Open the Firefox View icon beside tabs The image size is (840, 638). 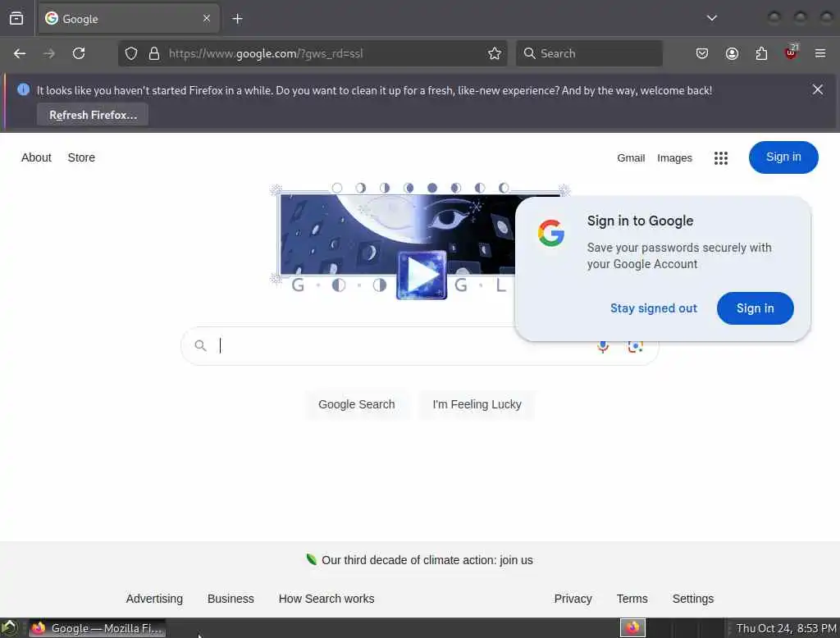[16, 19]
